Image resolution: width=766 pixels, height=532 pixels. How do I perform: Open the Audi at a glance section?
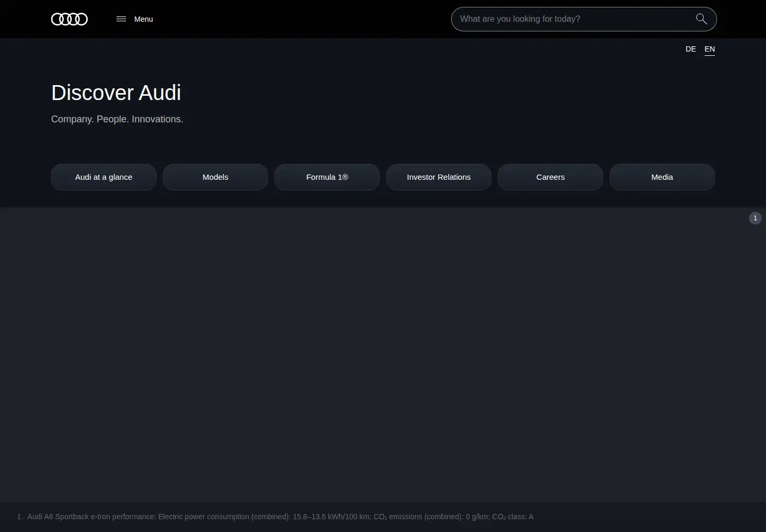pos(104,177)
